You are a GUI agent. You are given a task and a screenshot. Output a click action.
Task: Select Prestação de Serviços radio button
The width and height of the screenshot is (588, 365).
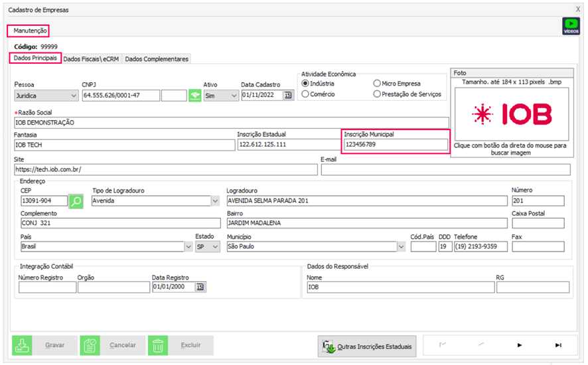tap(377, 94)
